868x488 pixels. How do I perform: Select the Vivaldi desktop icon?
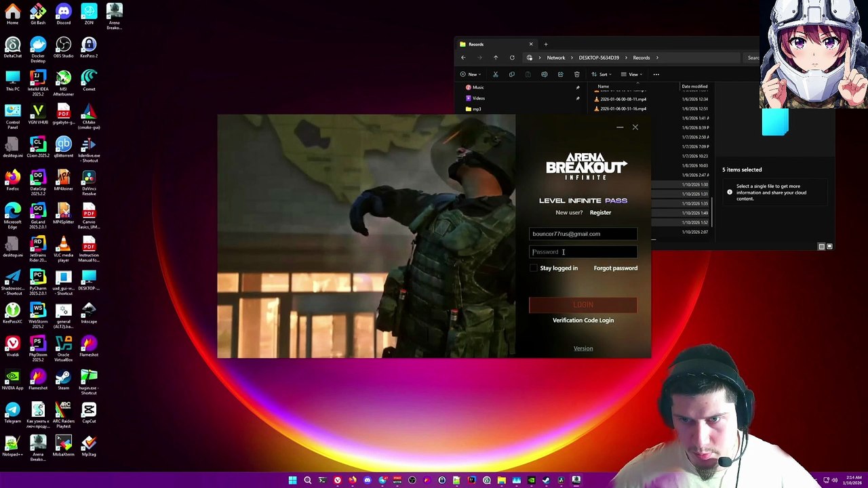click(12, 346)
